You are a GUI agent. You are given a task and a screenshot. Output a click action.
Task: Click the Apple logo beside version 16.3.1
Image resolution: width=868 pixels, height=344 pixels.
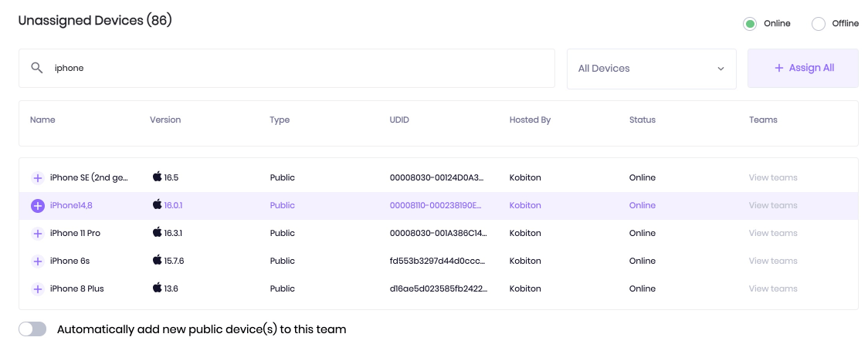(158, 232)
